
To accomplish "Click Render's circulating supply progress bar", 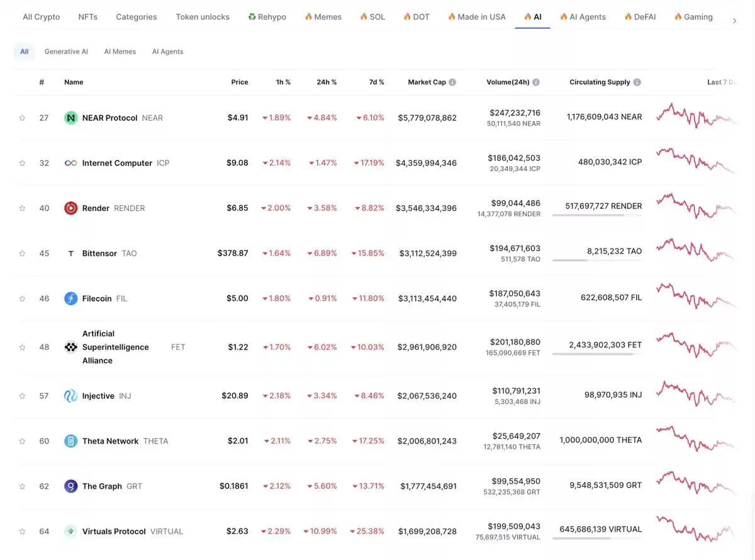I will (x=597, y=215).
